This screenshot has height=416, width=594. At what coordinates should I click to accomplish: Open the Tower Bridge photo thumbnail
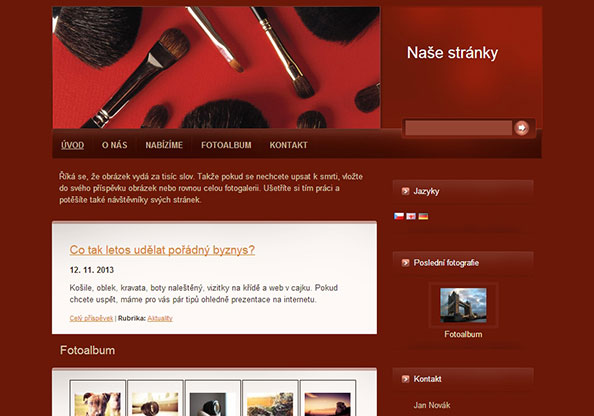[463, 305]
